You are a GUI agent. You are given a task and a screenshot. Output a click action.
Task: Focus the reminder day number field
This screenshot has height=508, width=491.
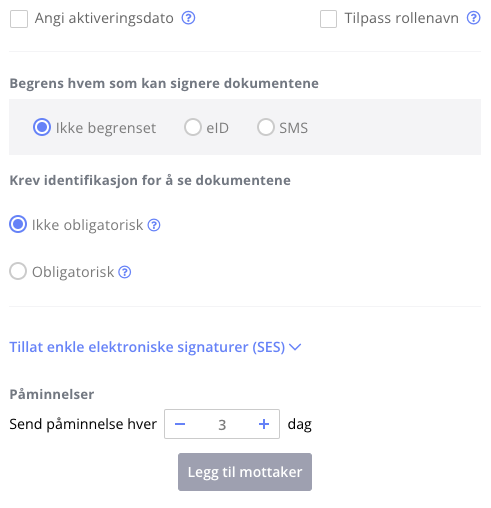tap(222, 424)
